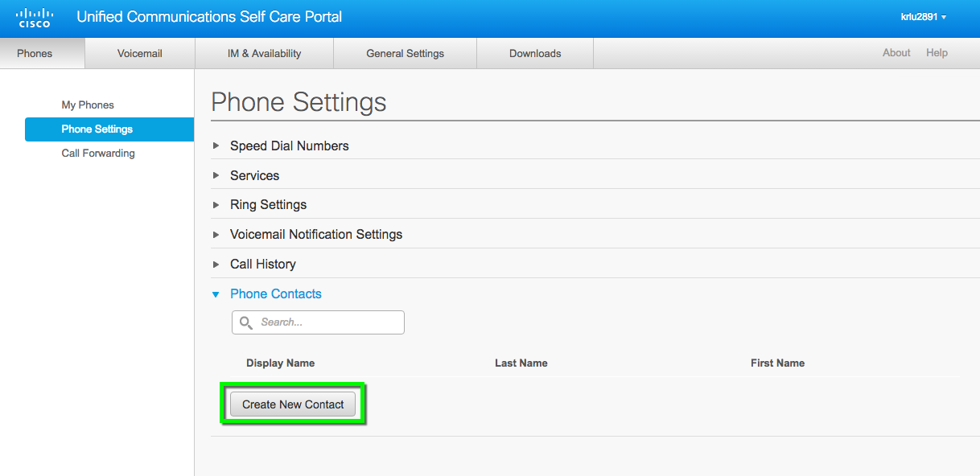Open the About link
Screen dimensions: 980x476
tap(896, 53)
